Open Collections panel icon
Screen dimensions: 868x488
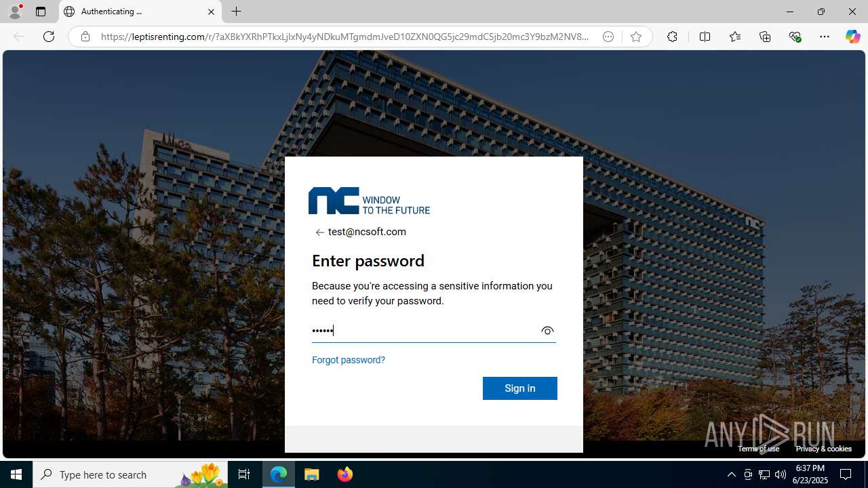click(x=765, y=37)
